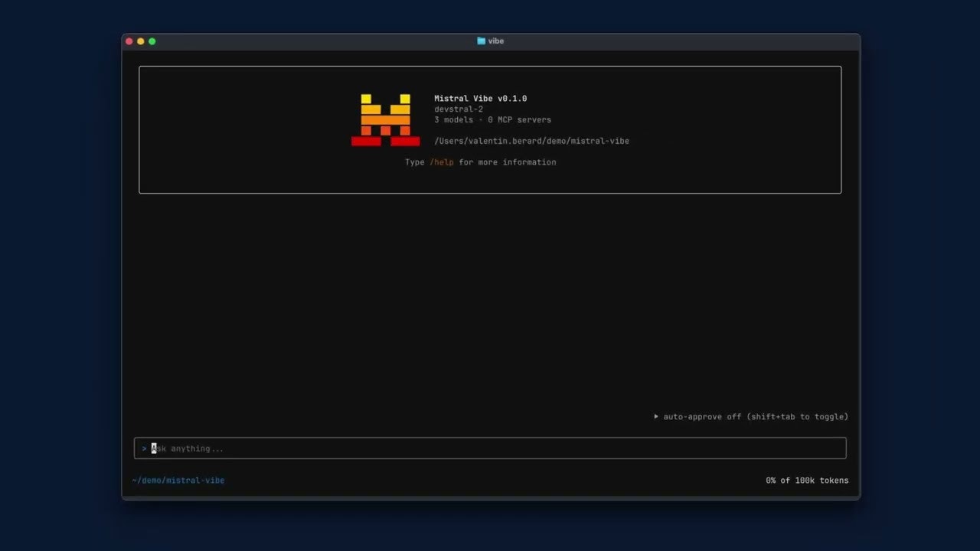Image resolution: width=980 pixels, height=551 pixels.
Task: Maximize the vibe window using the green button
Action: click(x=152, y=41)
